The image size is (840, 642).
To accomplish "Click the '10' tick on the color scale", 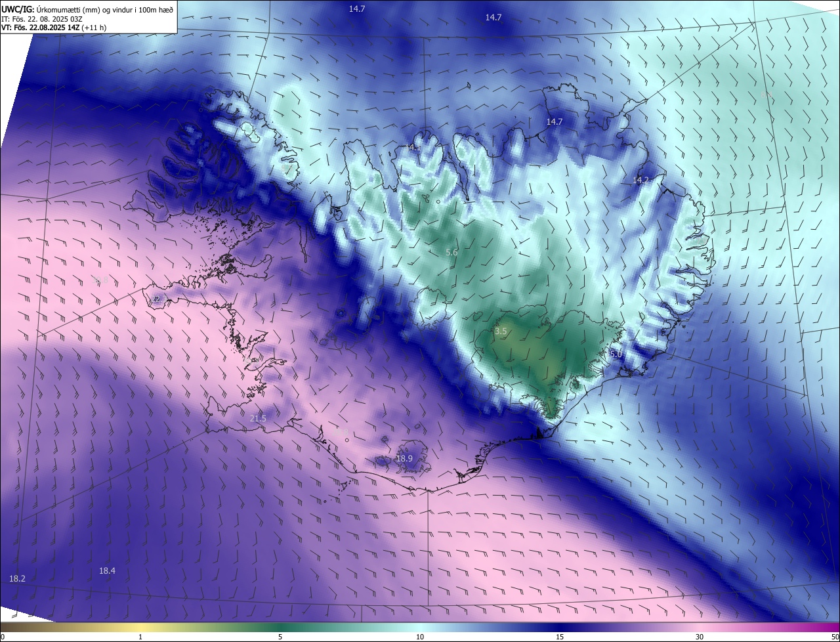I will click(x=420, y=637).
